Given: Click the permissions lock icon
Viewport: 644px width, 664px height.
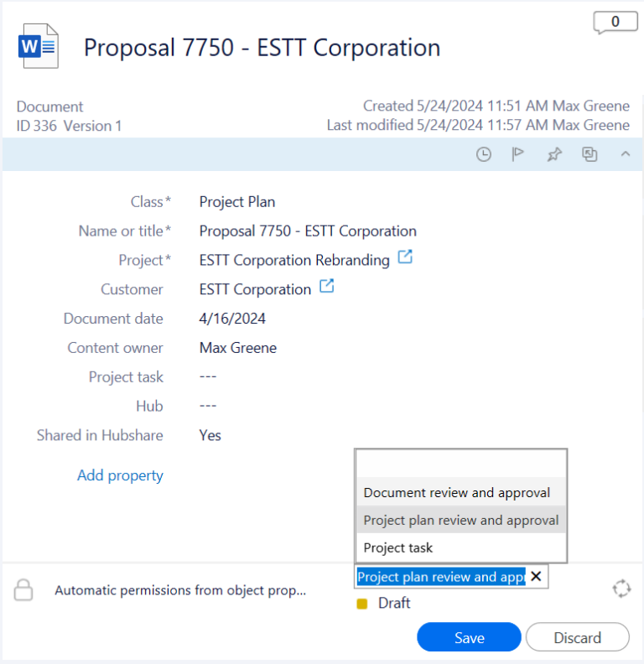Looking at the screenshot, I should pyautogui.click(x=23, y=590).
